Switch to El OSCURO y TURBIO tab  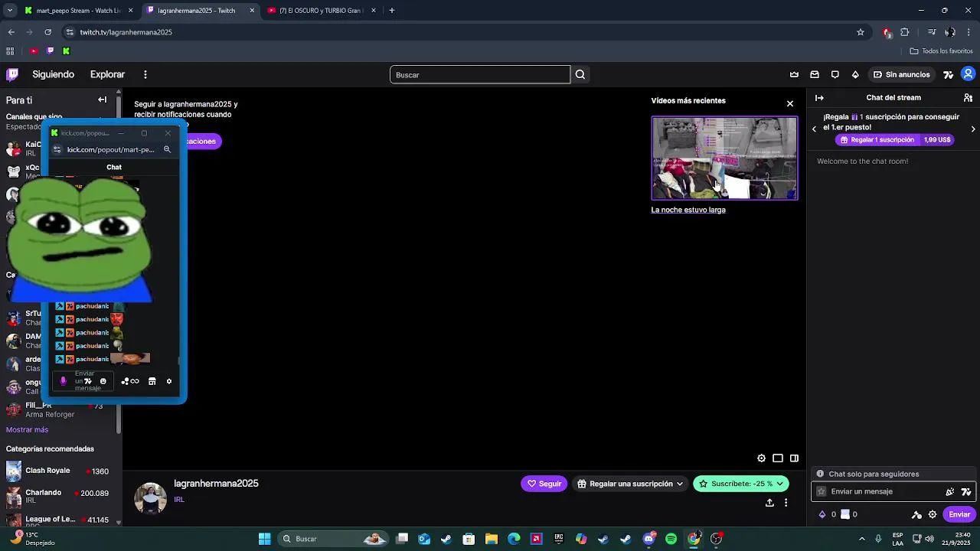(322, 11)
